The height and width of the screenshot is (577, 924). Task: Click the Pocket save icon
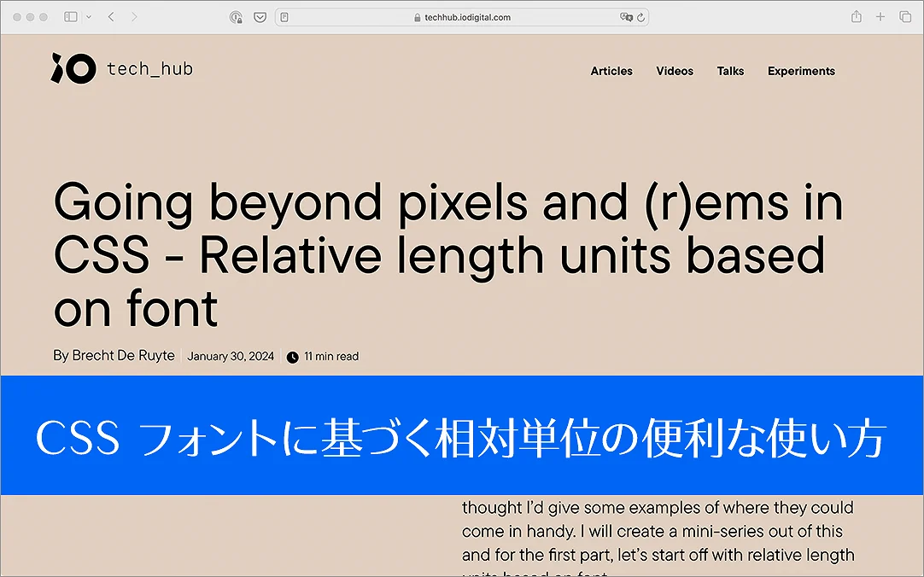coord(260,17)
